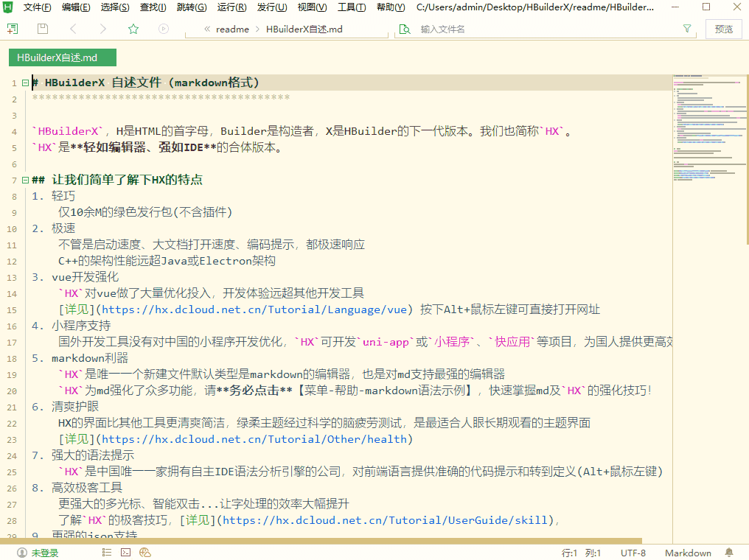The height and width of the screenshot is (560, 749).
Task: Open find-in-files with the magnifier icon
Action: 405,29
